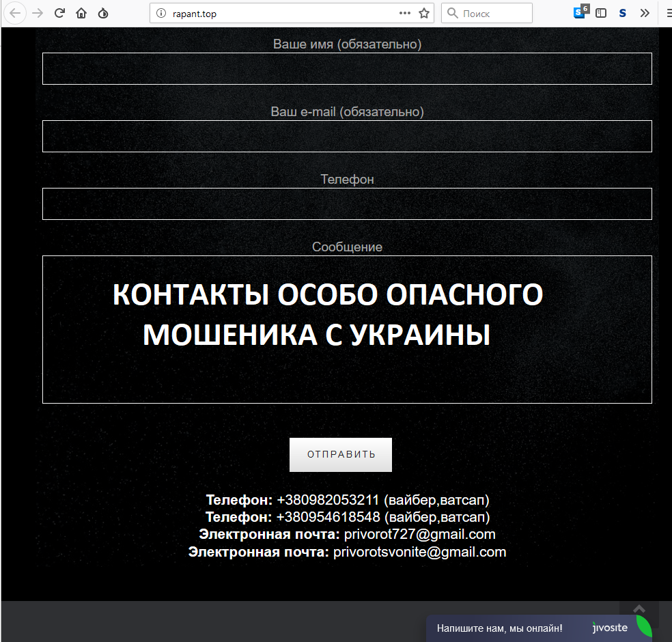Click the site information icon in address bar
Screen dimensions: 672x642
[x=161, y=13]
